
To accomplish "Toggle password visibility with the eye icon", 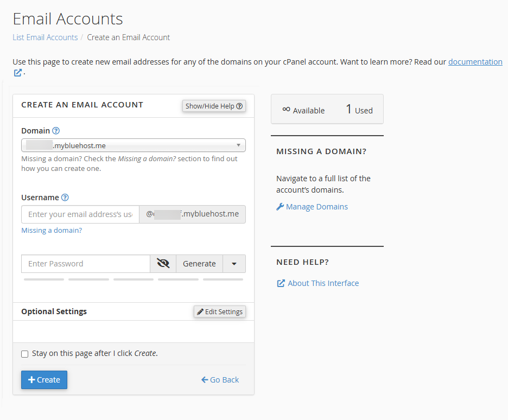I will coord(163,263).
